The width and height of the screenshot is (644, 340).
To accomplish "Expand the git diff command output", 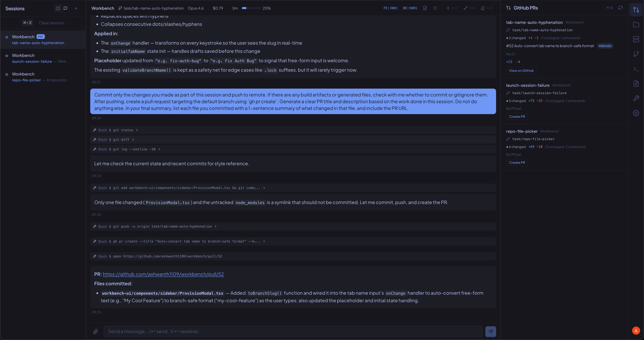I will (x=133, y=140).
